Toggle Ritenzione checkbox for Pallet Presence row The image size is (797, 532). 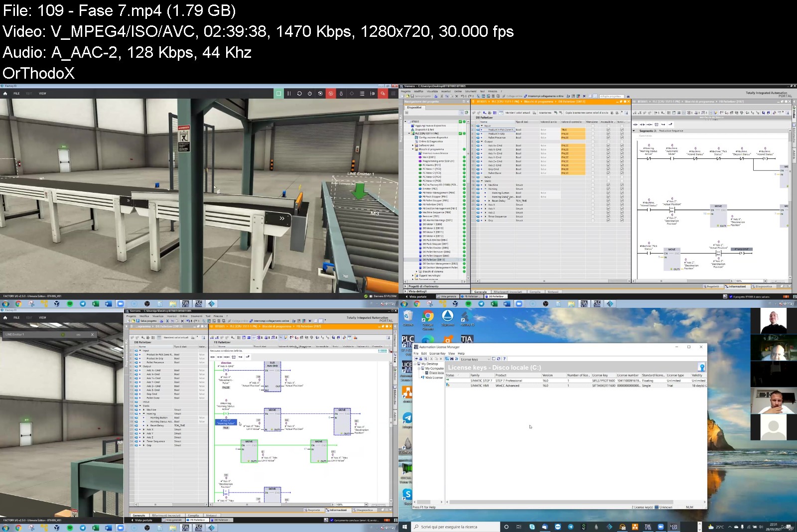593,137
